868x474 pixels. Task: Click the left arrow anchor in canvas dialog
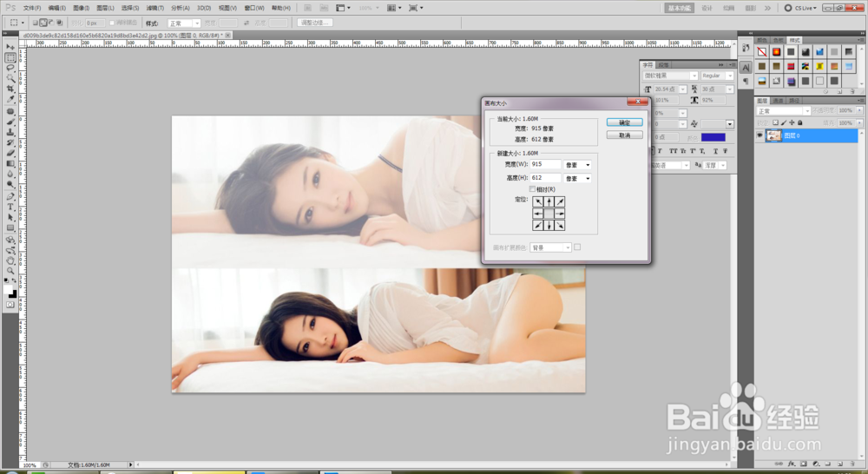pos(537,214)
